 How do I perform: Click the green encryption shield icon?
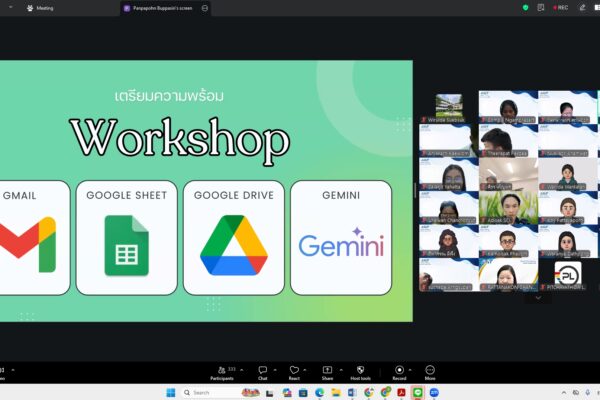pos(525,8)
